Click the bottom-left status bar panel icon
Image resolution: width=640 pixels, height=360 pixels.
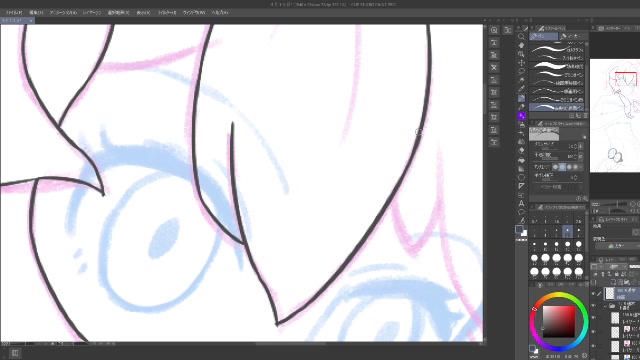(15, 353)
